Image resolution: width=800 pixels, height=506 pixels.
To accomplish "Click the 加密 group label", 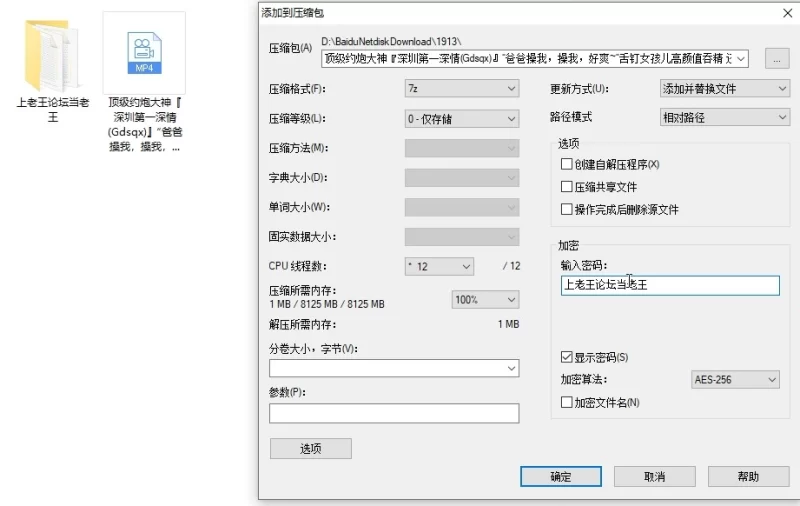I will click(x=568, y=245).
